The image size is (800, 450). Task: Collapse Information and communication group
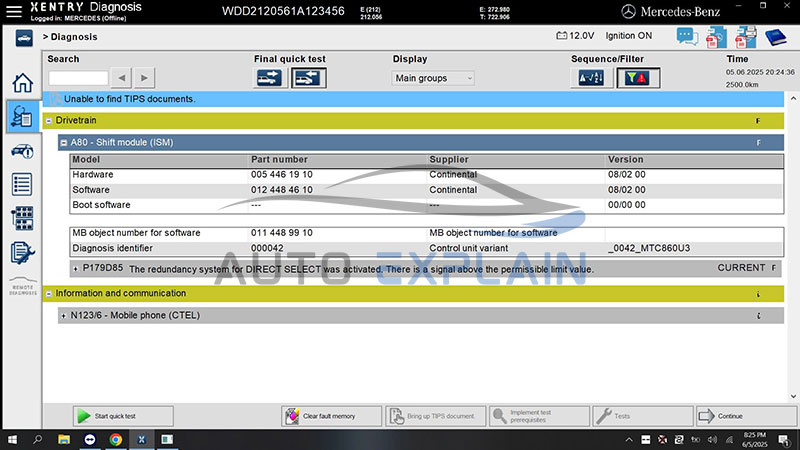[48, 294]
